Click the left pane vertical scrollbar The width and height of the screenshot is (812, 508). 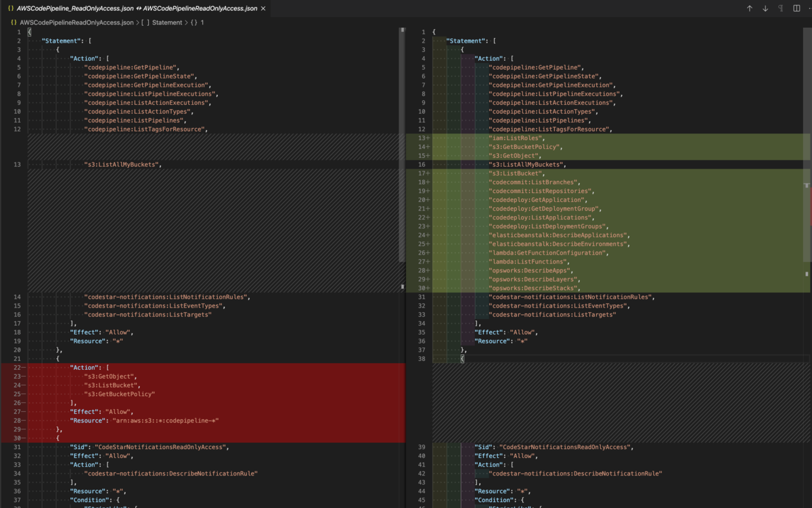(x=402, y=146)
